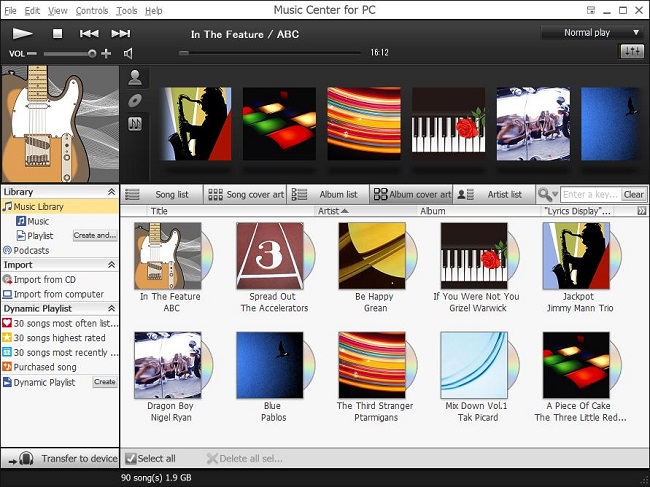Select Be Happy album cover

coord(372,256)
